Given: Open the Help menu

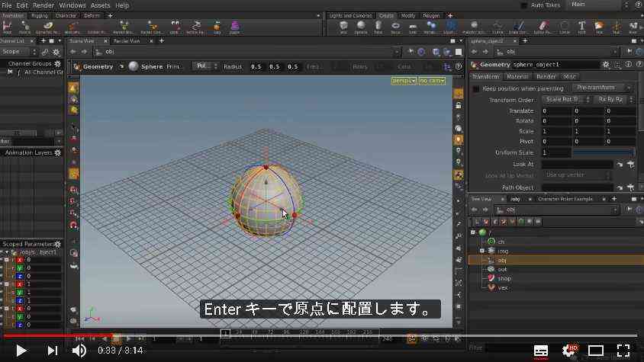Looking at the screenshot, I should click(122, 5).
